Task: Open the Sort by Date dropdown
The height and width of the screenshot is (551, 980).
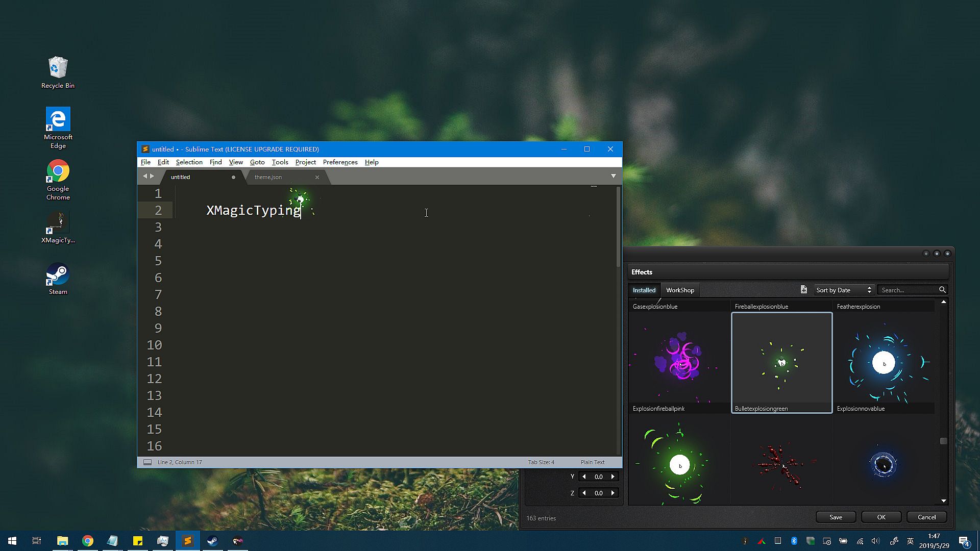Action: tap(844, 290)
